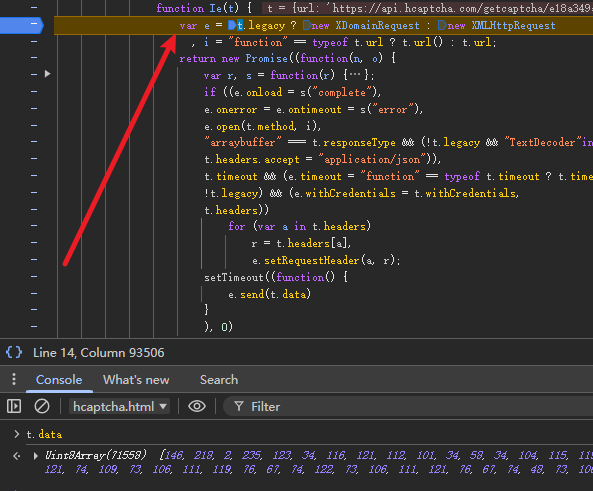Click the collapsed {…} ellipsis in function(r)
Viewport: 593px width, 491px height.
[355, 75]
